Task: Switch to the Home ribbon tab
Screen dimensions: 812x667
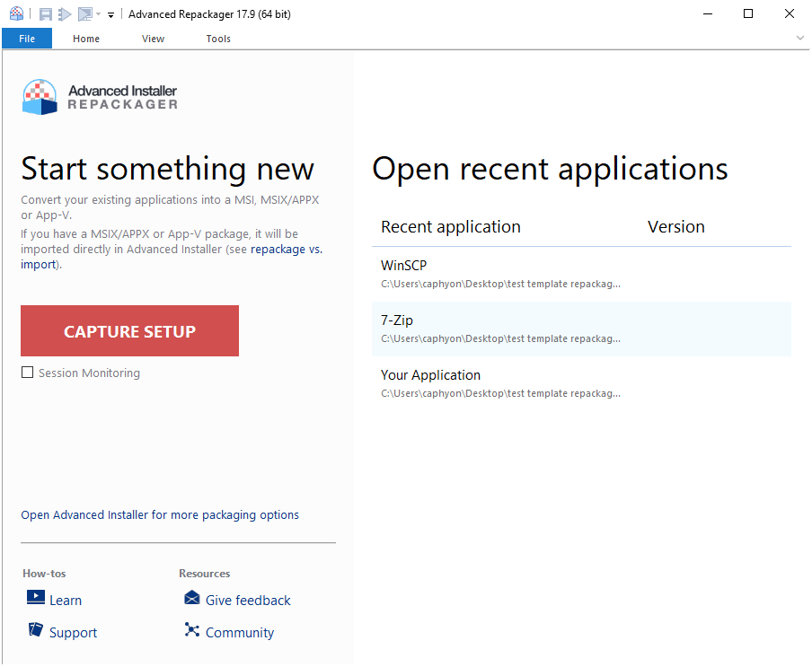Action: [86, 39]
